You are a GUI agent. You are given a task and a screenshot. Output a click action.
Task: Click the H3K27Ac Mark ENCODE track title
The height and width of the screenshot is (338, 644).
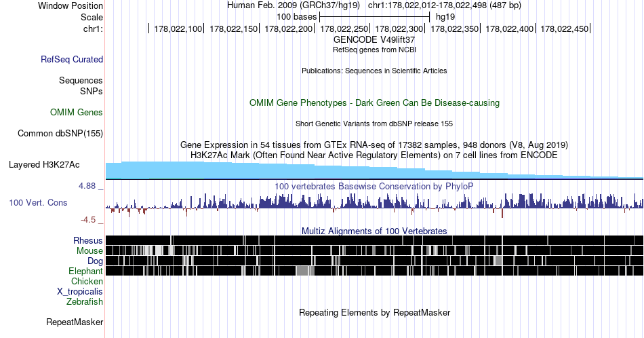pos(374,155)
